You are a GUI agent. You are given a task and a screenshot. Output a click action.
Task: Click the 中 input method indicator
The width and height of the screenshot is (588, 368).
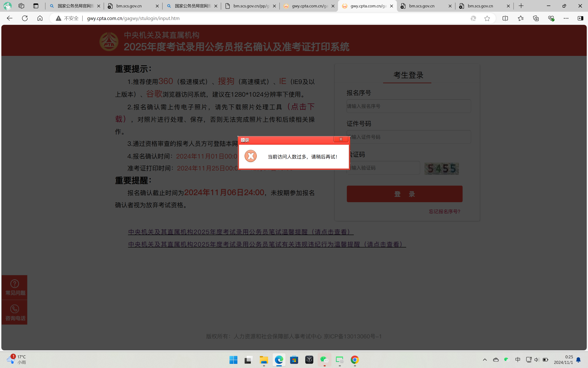click(517, 360)
